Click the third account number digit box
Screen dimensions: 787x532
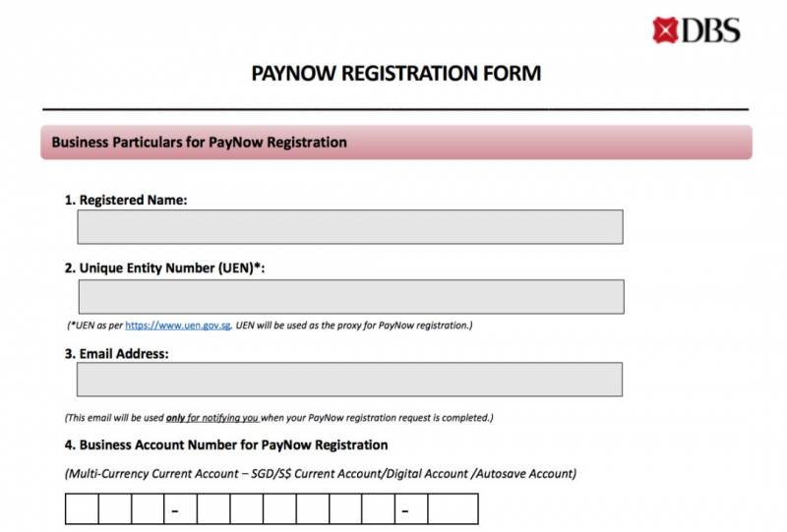click(147, 509)
